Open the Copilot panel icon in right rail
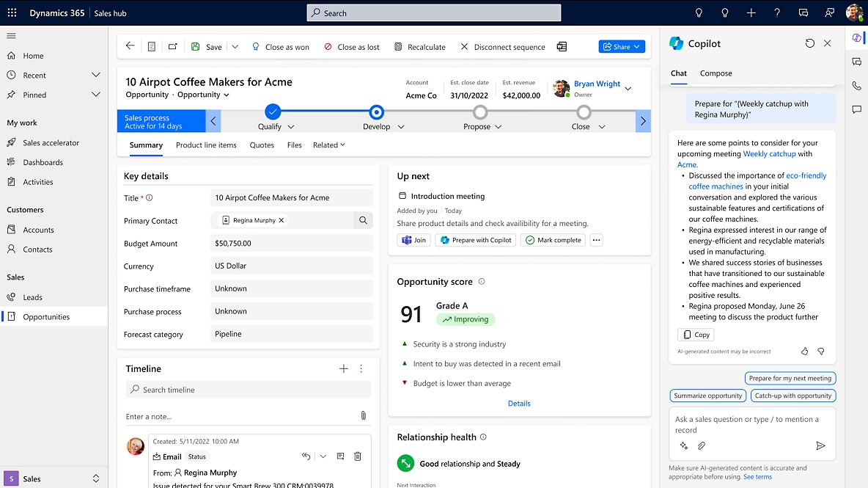868x488 pixels. click(858, 37)
